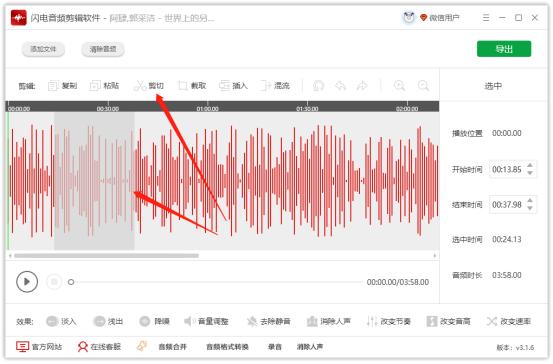553x364 pixels.
Task: Click the grey selected region in waveform
Action: 94,181
